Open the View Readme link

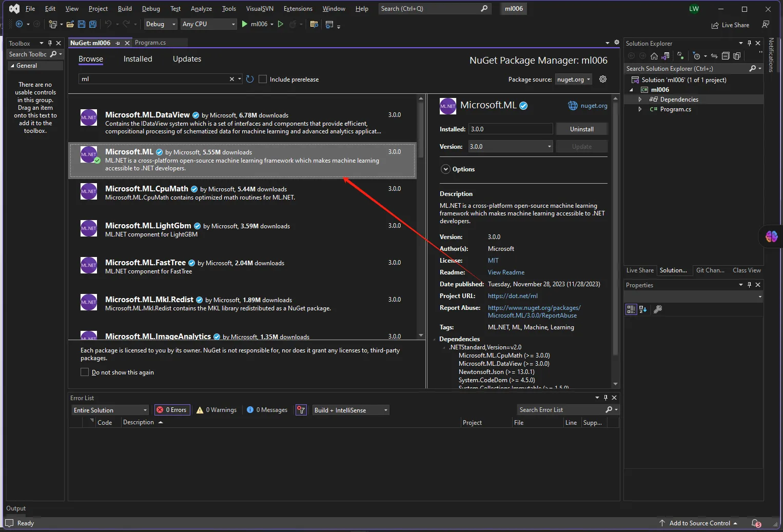(506, 272)
